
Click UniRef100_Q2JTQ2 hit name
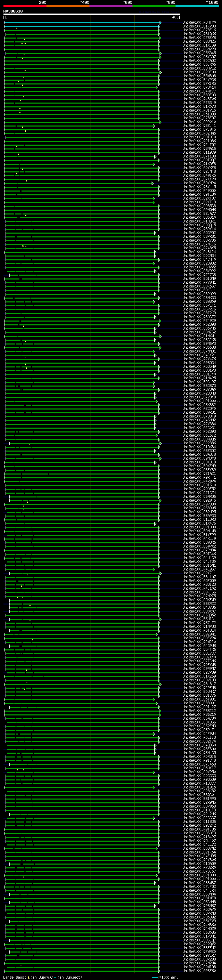point(199,145)
